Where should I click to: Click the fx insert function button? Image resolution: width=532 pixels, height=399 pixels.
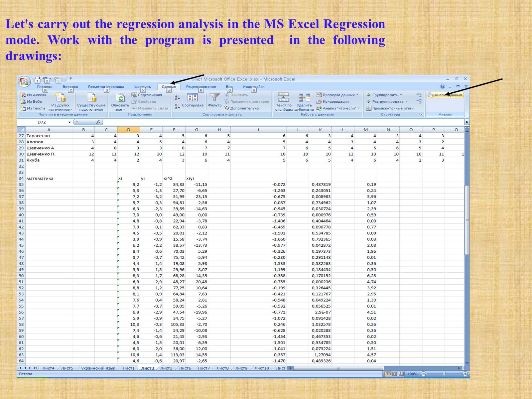click(98, 122)
